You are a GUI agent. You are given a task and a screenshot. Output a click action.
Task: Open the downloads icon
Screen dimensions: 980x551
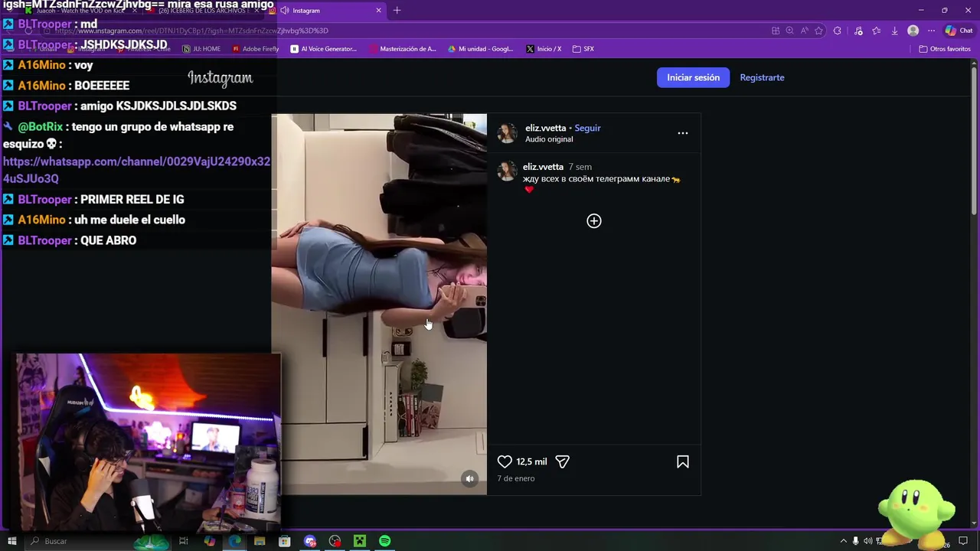(x=894, y=31)
